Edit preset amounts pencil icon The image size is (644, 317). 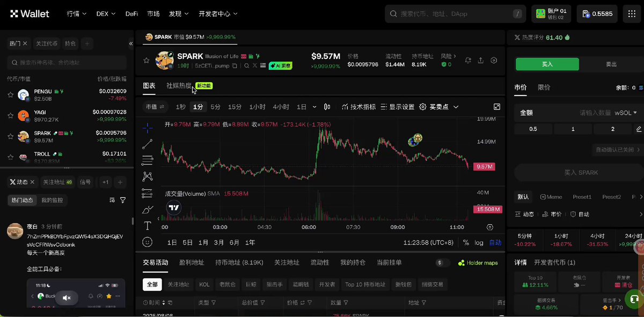(639, 129)
